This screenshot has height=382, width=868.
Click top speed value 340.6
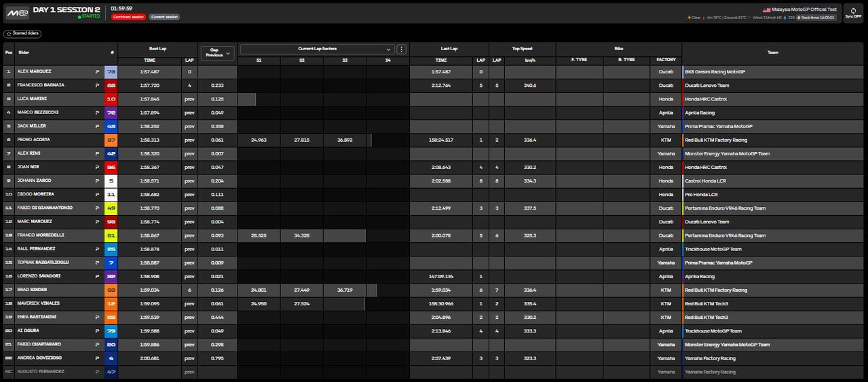click(530, 85)
